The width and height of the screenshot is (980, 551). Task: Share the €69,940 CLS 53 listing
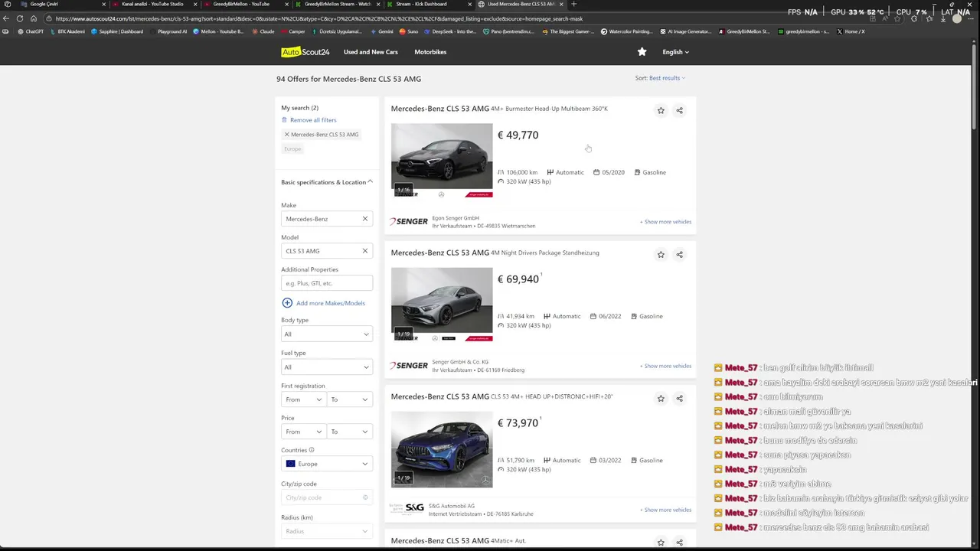pyautogui.click(x=679, y=254)
